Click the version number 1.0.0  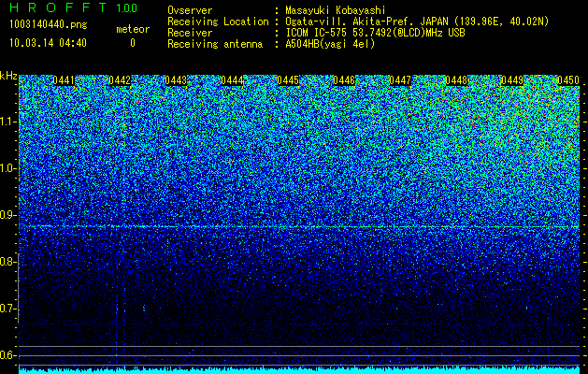(127, 8)
